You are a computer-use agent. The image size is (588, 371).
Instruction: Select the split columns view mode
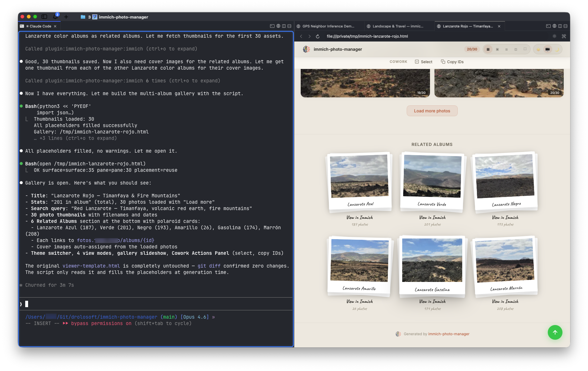[x=516, y=49]
